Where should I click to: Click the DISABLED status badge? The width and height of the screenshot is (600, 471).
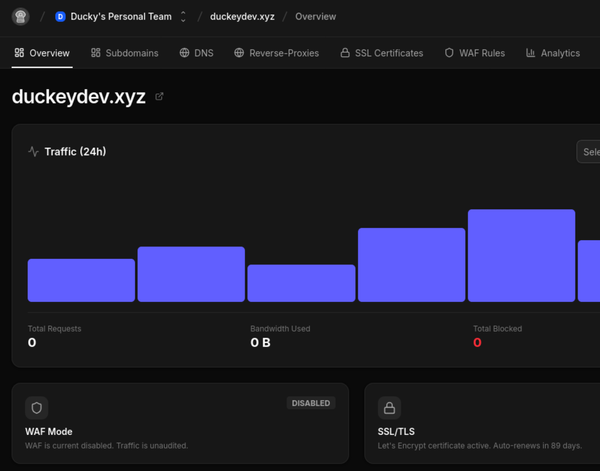click(x=311, y=403)
